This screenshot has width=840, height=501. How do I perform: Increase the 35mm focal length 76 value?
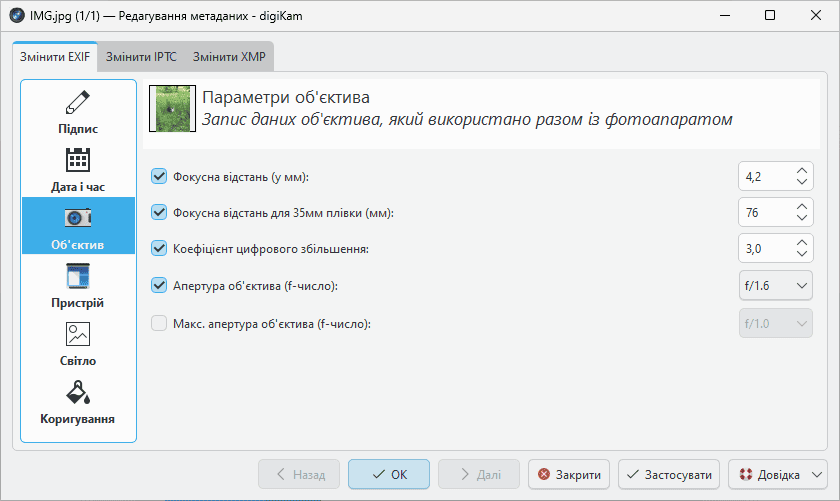coord(802,207)
